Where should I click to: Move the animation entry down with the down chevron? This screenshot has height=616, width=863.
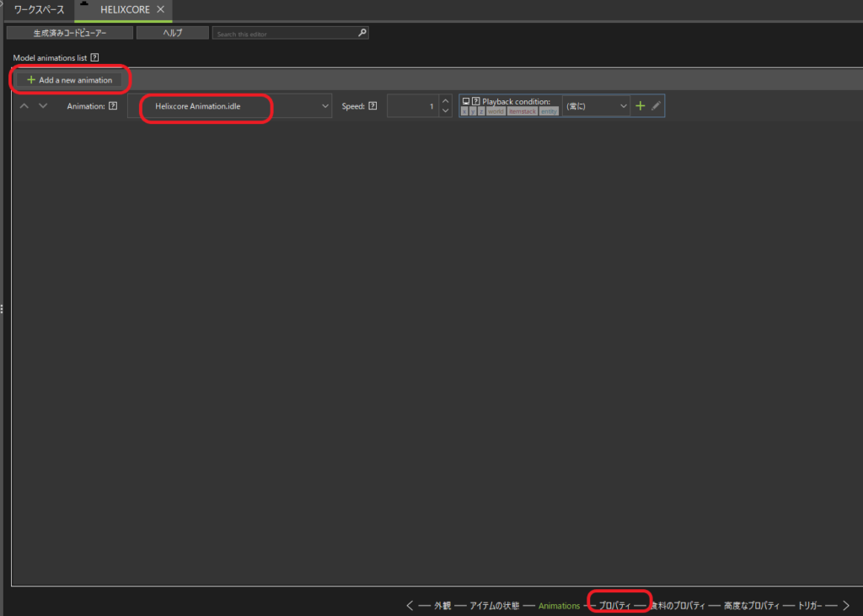pos(43,106)
